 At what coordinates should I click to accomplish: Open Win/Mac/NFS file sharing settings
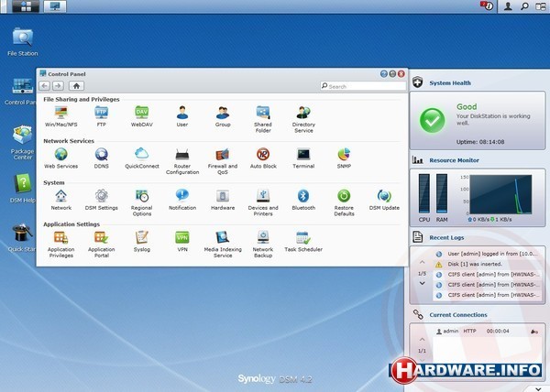point(61,116)
